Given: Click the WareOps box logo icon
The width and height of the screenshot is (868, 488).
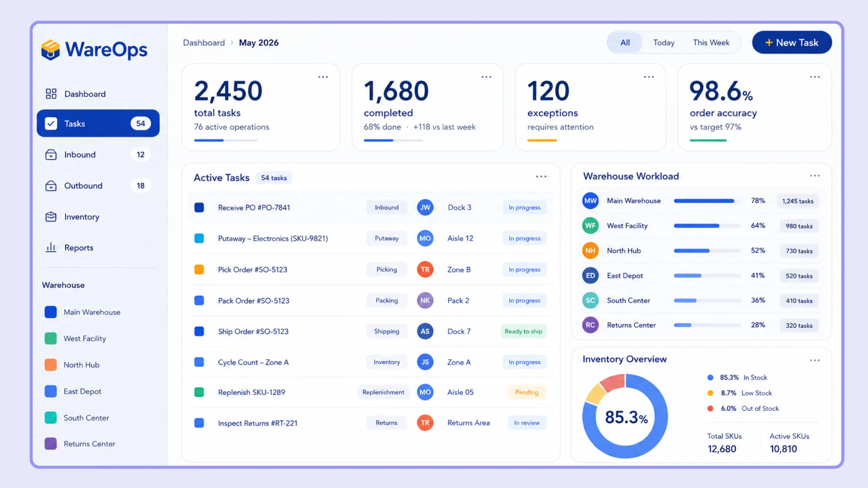Looking at the screenshot, I should pyautogui.click(x=51, y=50).
